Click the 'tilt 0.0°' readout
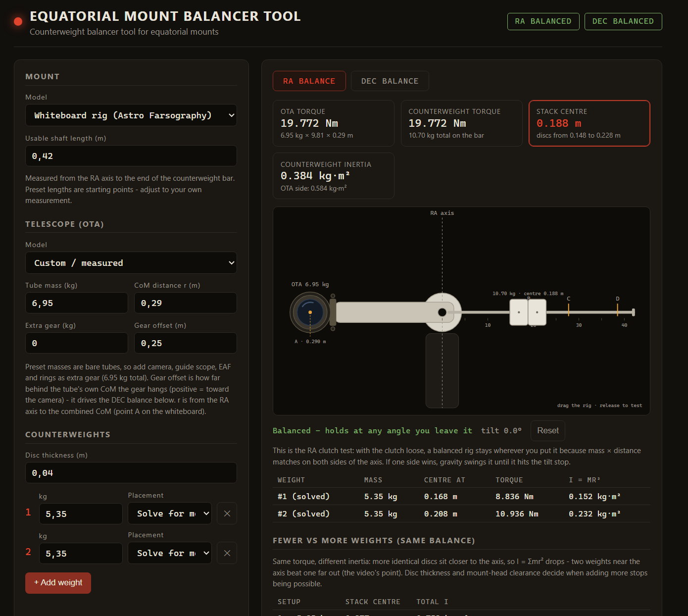688x616 pixels. 501,431
